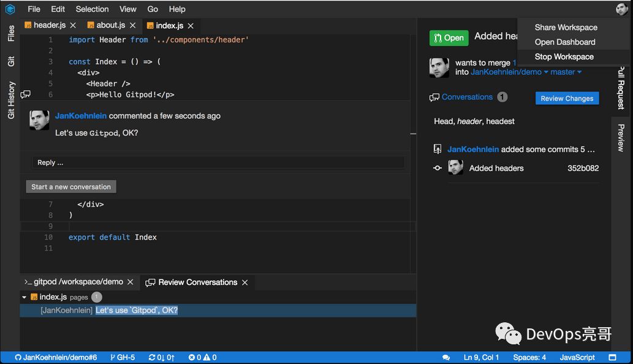Open the Edit menu
This screenshot has width=633, height=364.
[58, 9]
